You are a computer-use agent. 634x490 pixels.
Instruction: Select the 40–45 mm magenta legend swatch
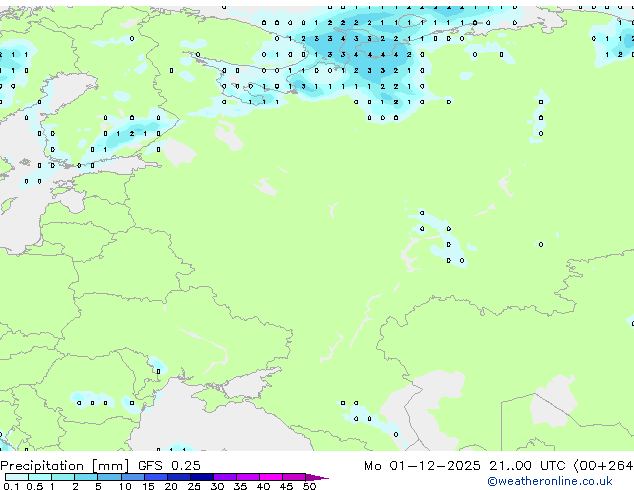(x=271, y=477)
